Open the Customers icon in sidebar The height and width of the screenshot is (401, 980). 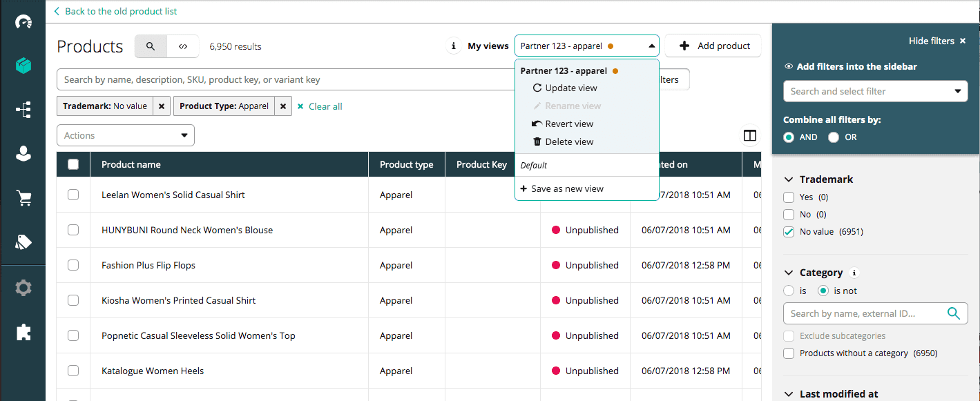click(23, 154)
